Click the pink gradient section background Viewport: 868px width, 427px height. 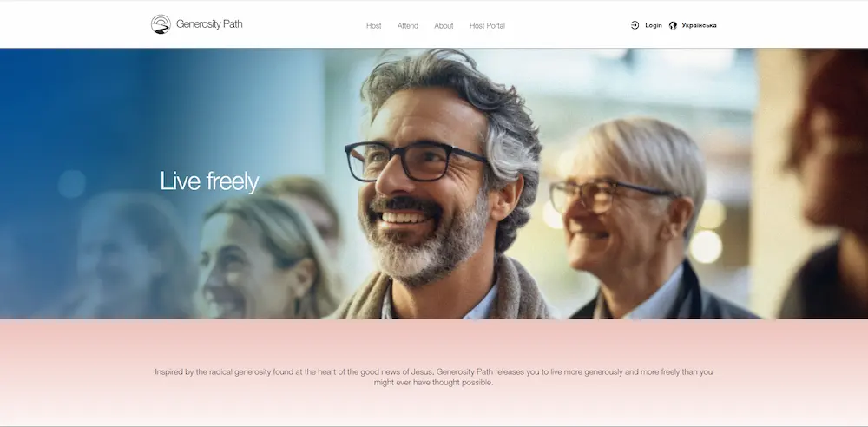point(433,344)
